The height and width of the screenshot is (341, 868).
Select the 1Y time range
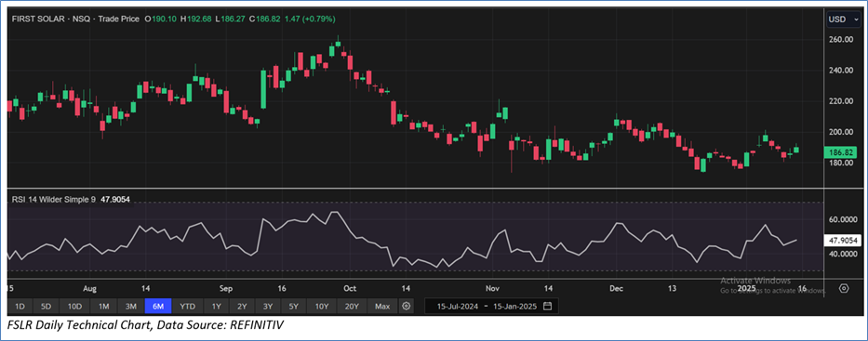coord(217,307)
